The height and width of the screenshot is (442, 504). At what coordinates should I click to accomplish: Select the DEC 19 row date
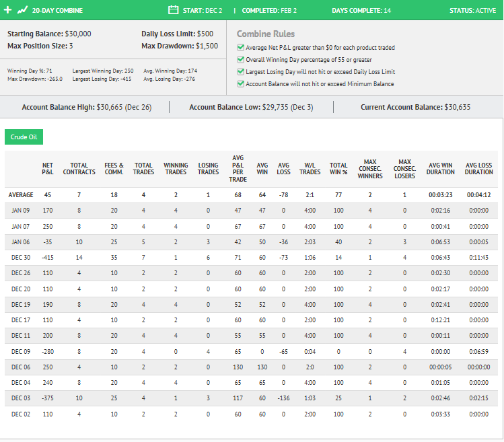pyautogui.click(x=21, y=304)
